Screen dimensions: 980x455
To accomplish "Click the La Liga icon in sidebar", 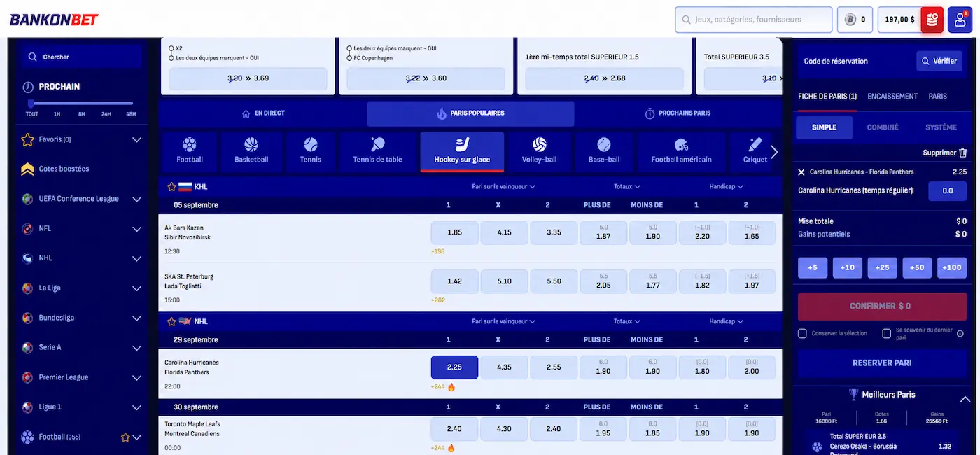I will [x=27, y=288].
